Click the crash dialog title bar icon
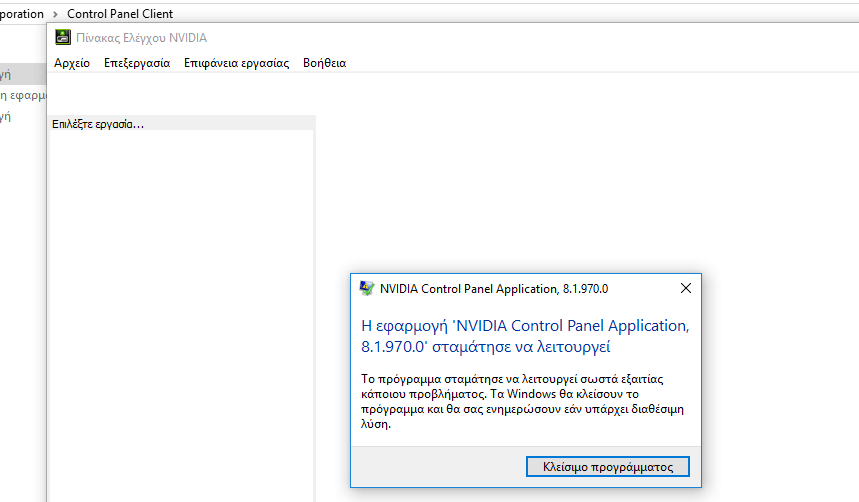859x502 pixels. click(x=366, y=288)
